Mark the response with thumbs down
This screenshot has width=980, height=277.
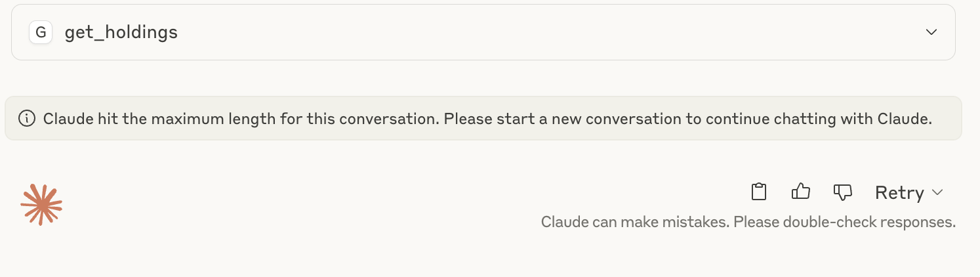pyautogui.click(x=842, y=192)
